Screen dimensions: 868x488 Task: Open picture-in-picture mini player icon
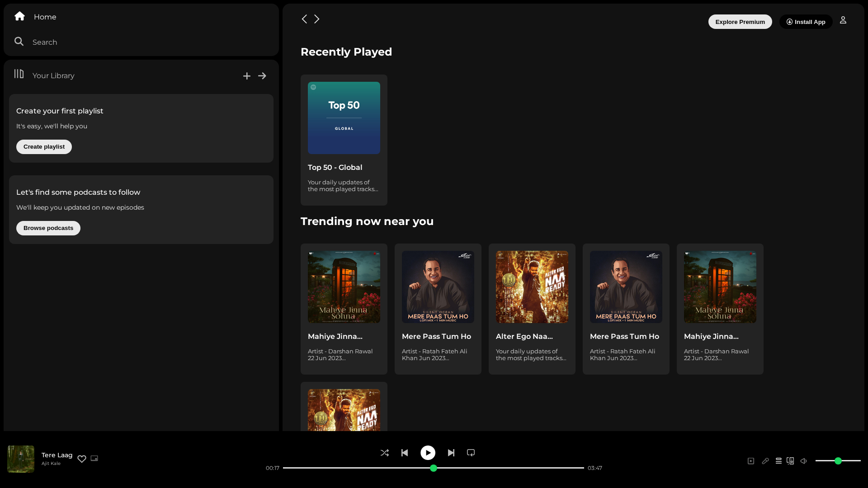pos(94,458)
